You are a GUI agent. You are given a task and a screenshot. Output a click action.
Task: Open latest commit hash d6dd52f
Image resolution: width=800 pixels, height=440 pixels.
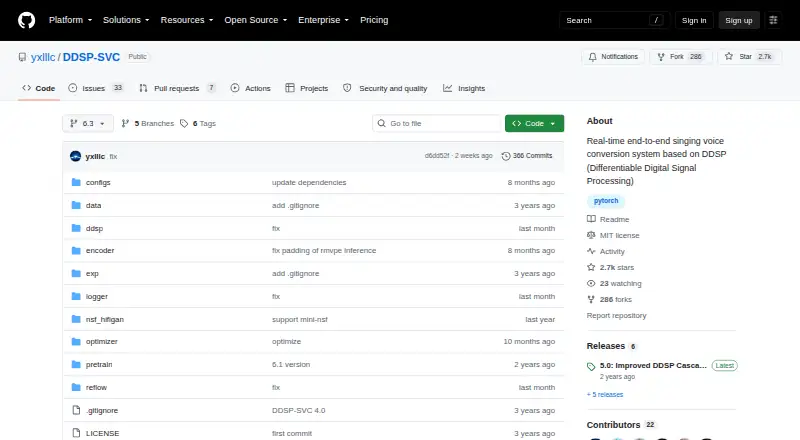pyautogui.click(x=437, y=156)
